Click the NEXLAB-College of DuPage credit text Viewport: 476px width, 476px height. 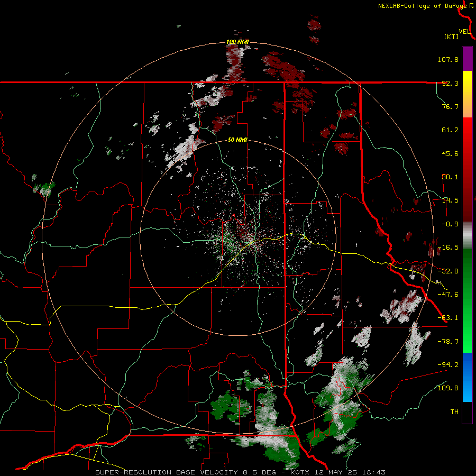pos(423,6)
